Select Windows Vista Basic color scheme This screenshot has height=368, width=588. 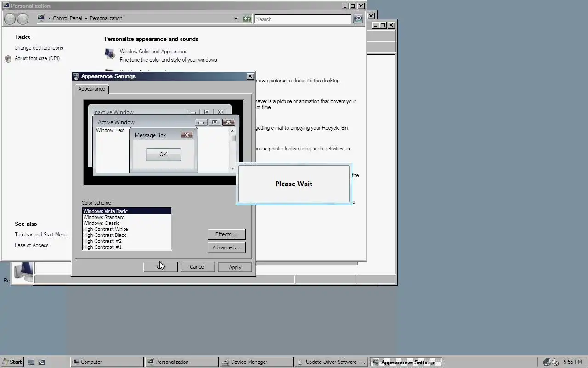point(127,211)
